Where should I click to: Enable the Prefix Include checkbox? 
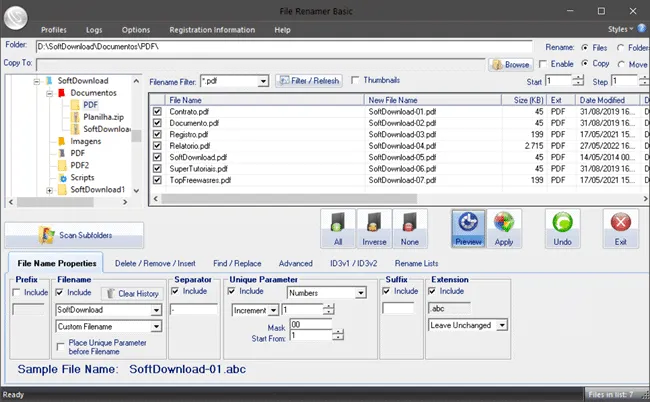point(16,292)
